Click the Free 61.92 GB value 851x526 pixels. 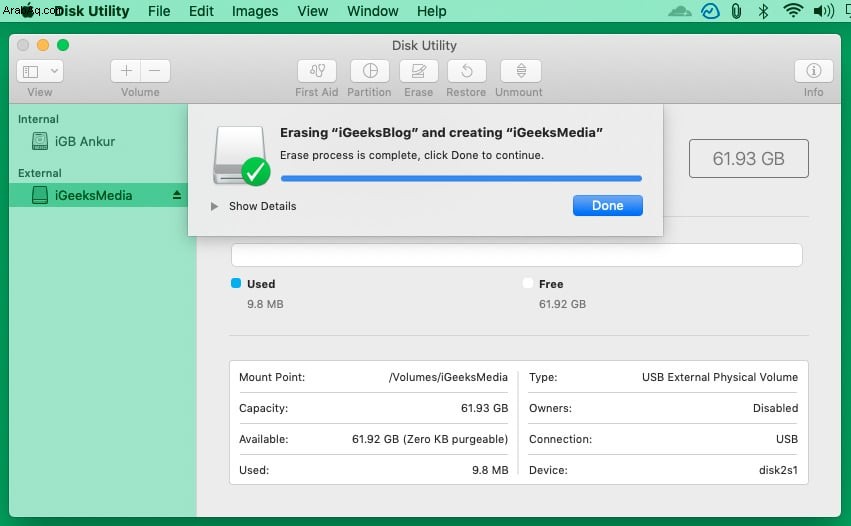click(x=562, y=304)
